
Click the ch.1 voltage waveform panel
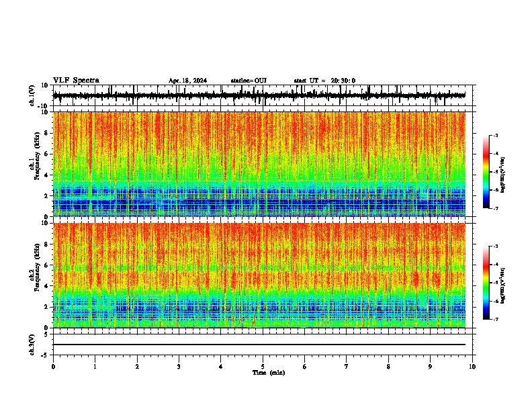(x=263, y=95)
